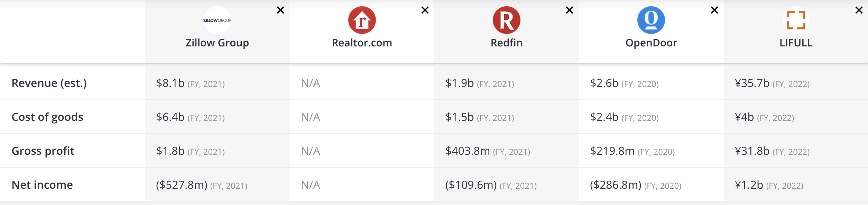Click the LIFULL orange bracket logo
This screenshot has height=205, width=868.
[796, 20]
